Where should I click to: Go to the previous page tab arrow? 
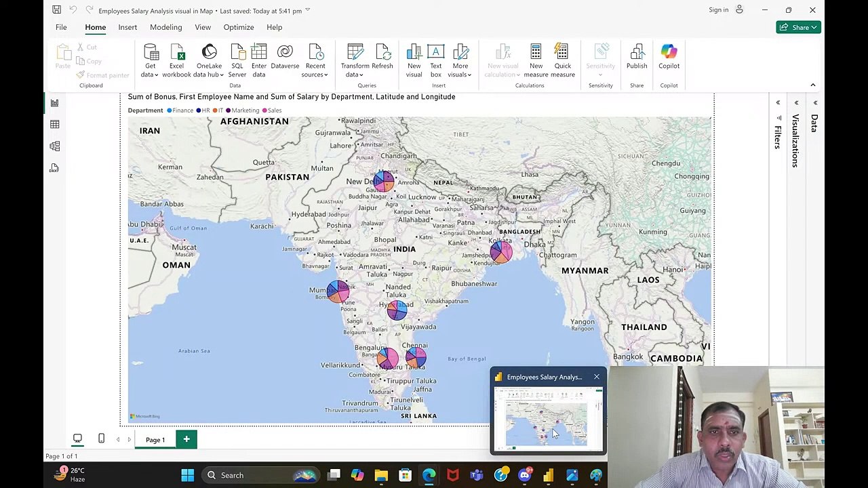pyautogui.click(x=118, y=439)
